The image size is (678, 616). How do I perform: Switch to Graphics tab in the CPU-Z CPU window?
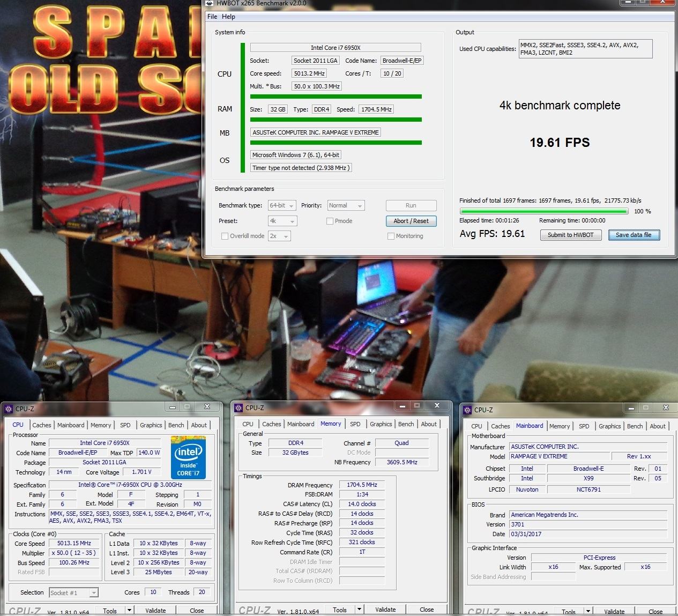[151, 425]
